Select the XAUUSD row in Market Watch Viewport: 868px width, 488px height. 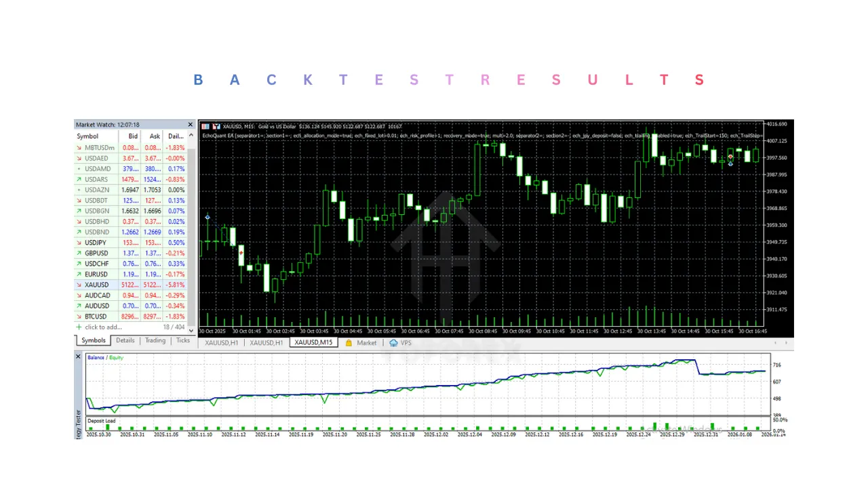point(131,285)
